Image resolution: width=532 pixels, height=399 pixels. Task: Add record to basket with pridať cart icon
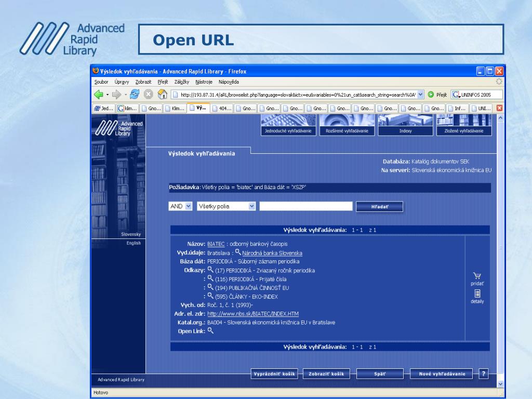point(477,279)
